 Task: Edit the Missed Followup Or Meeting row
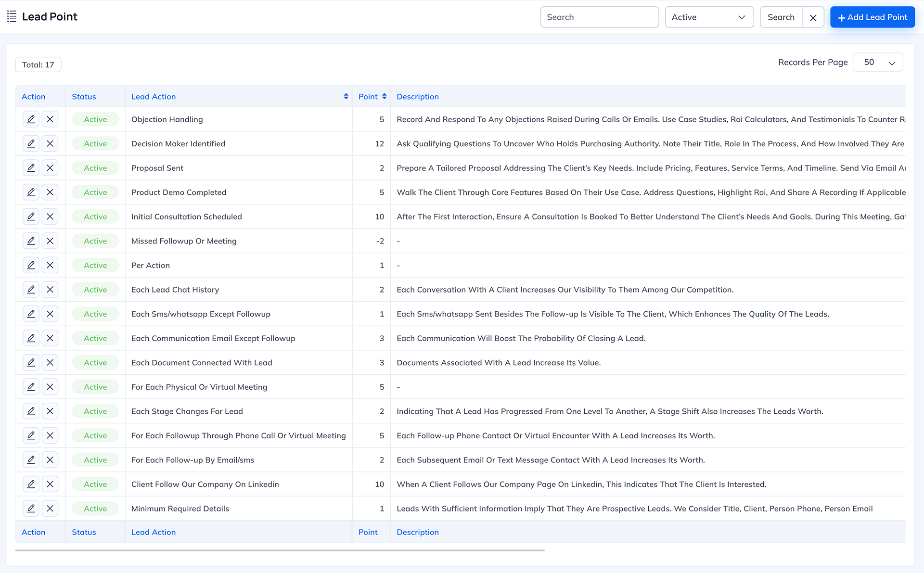pos(31,241)
